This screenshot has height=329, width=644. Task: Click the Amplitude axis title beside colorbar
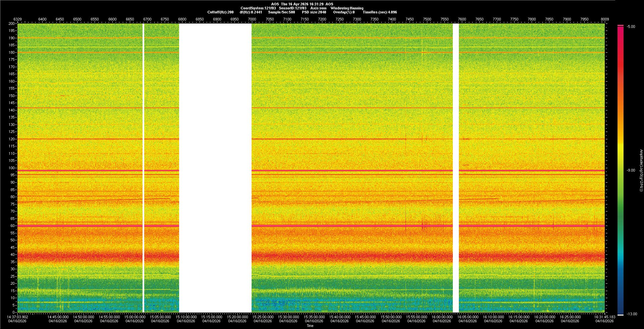tap(641, 170)
